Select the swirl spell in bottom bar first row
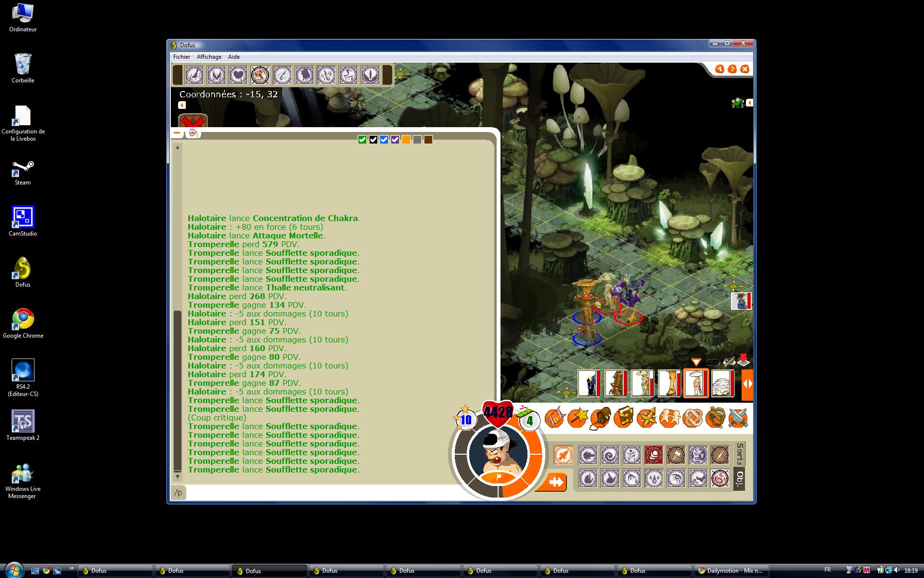Screen dimensions: 924x578 tap(610, 455)
